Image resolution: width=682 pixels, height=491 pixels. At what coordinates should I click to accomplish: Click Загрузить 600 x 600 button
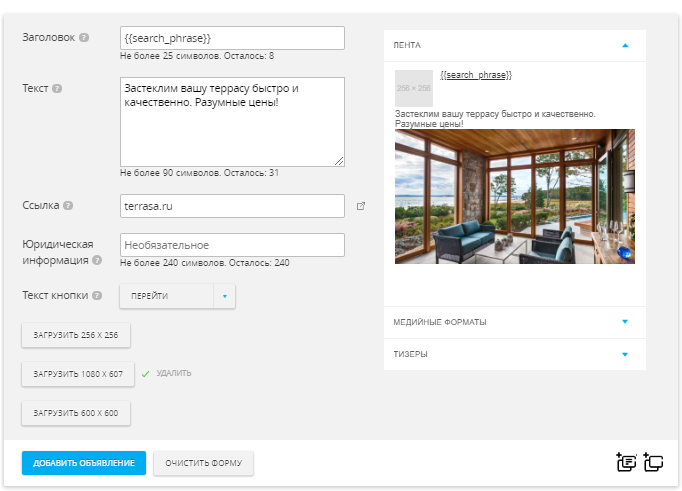click(76, 412)
